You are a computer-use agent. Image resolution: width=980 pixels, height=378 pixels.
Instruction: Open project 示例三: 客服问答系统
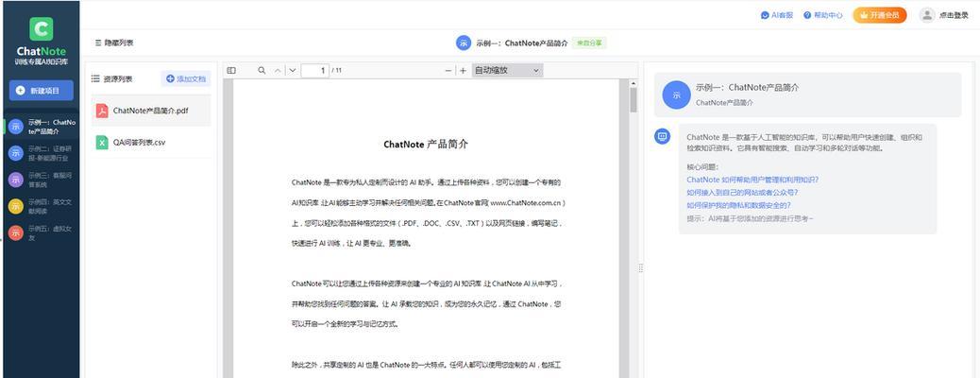41,180
